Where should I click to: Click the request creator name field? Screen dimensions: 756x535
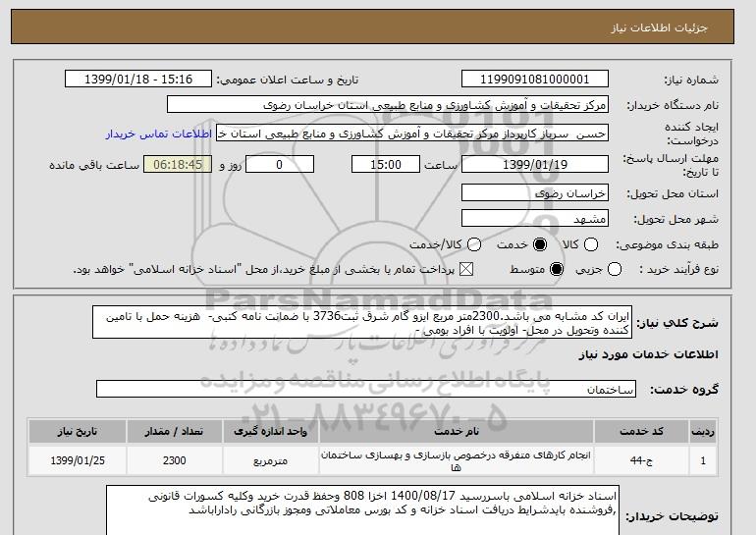[x=412, y=134]
